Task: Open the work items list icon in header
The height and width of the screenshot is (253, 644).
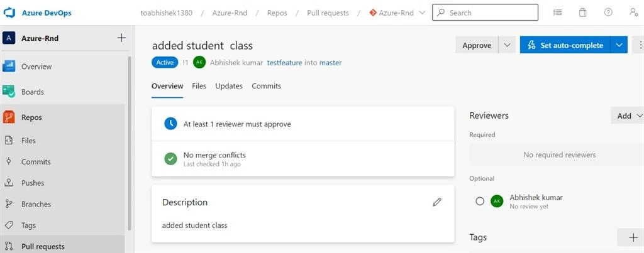Action: coord(557,13)
